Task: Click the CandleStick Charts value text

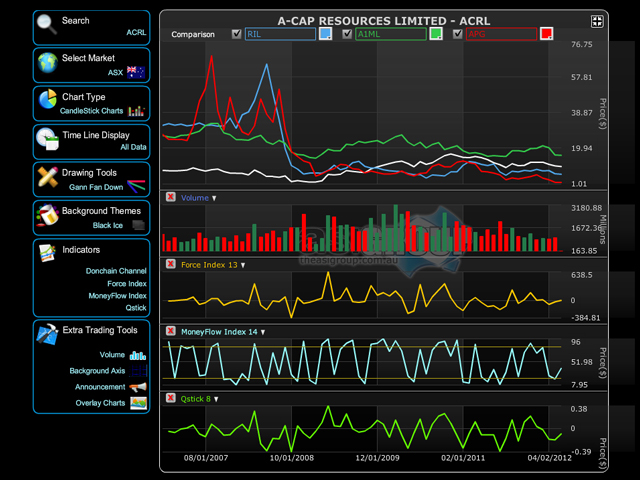Action: pos(91,111)
